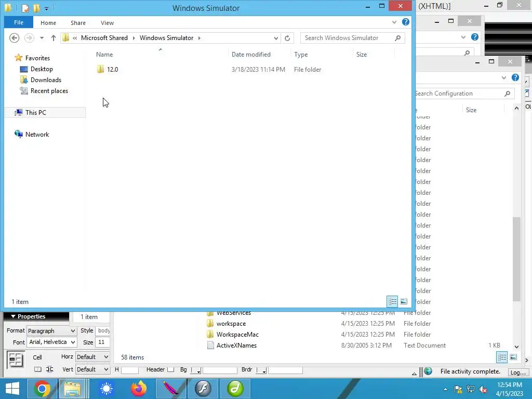
Task: Open the feather app on taskbar
Action: pyautogui.click(x=171, y=389)
